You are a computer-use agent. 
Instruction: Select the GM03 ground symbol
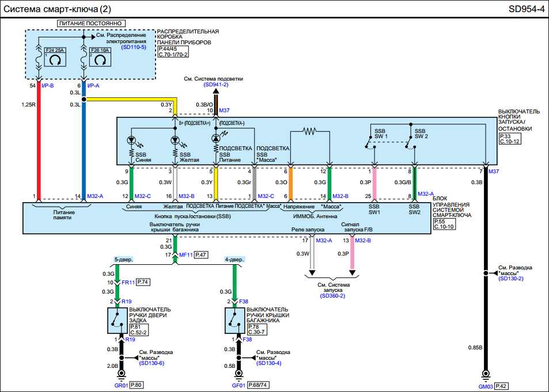(x=486, y=375)
